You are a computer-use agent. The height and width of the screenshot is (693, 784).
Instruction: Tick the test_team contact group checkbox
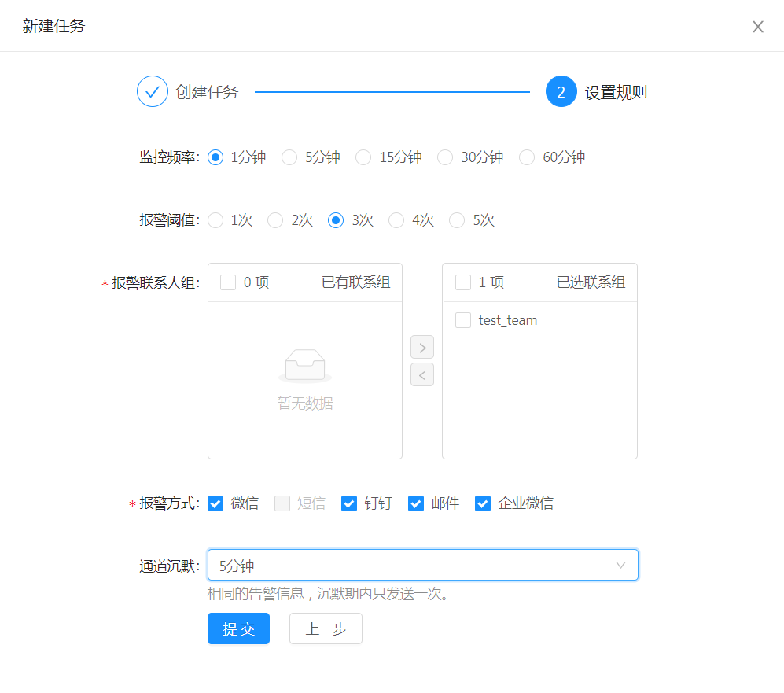tap(463, 320)
